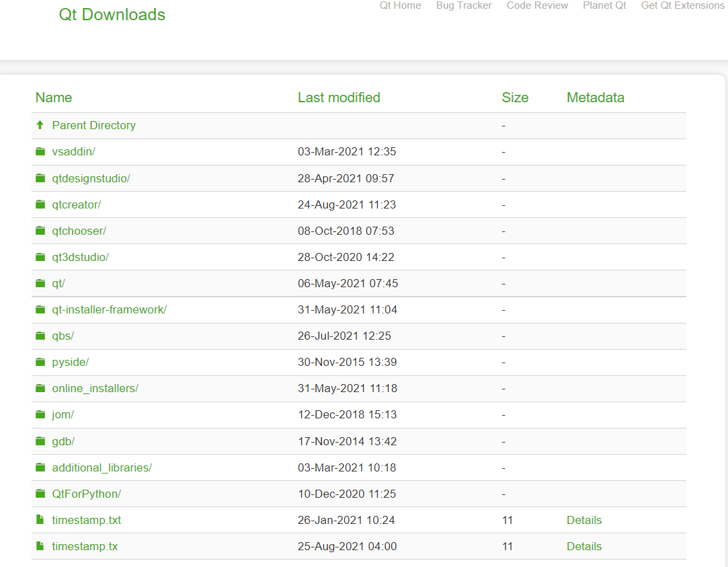The width and height of the screenshot is (728, 567).
Task: Click the folder icon next to qt-installer-framework/
Action: [40, 309]
